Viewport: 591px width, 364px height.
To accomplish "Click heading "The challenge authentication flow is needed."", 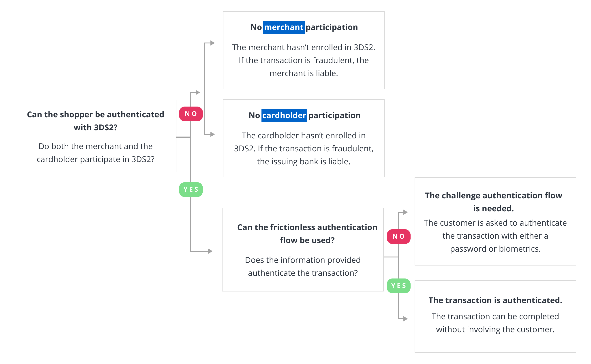I will click(493, 202).
